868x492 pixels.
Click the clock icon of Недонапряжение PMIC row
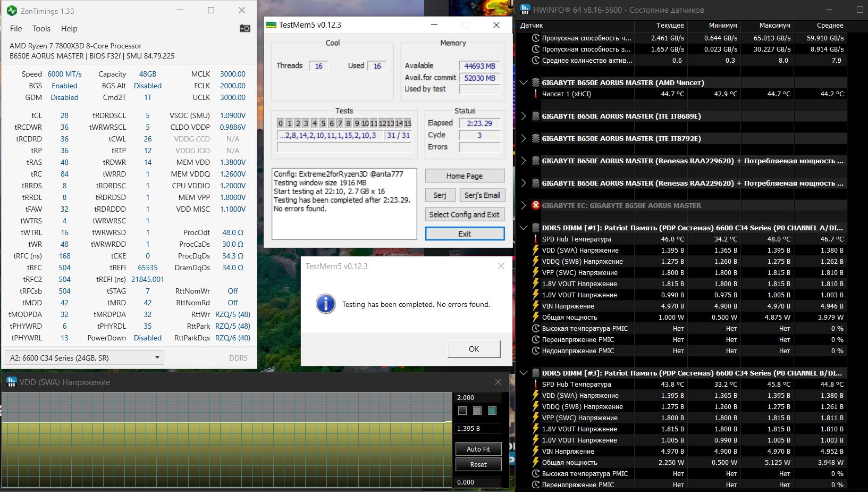click(x=536, y=351)
